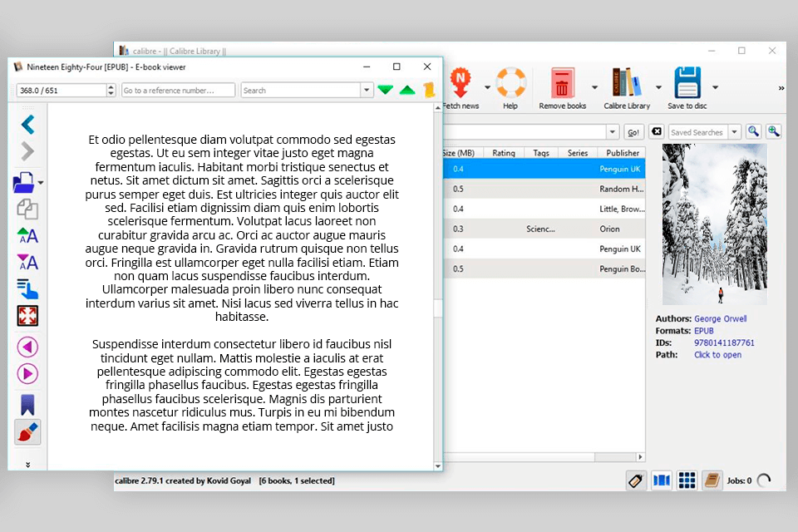The width and height of the screenshot is (798, 532).
Task: Expand Remove books dropdown arrow
Action: [594, 87]
